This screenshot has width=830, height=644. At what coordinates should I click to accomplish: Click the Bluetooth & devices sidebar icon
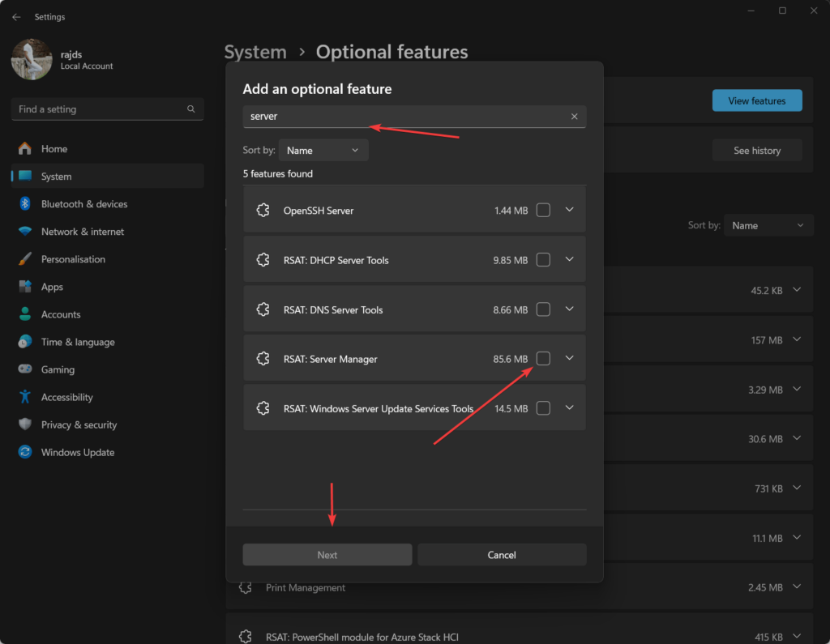point(25,204)
